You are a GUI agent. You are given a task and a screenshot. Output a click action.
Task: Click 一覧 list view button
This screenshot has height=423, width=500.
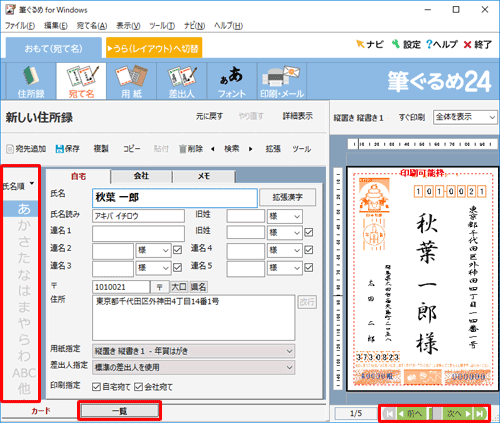(x=120, y=411)
